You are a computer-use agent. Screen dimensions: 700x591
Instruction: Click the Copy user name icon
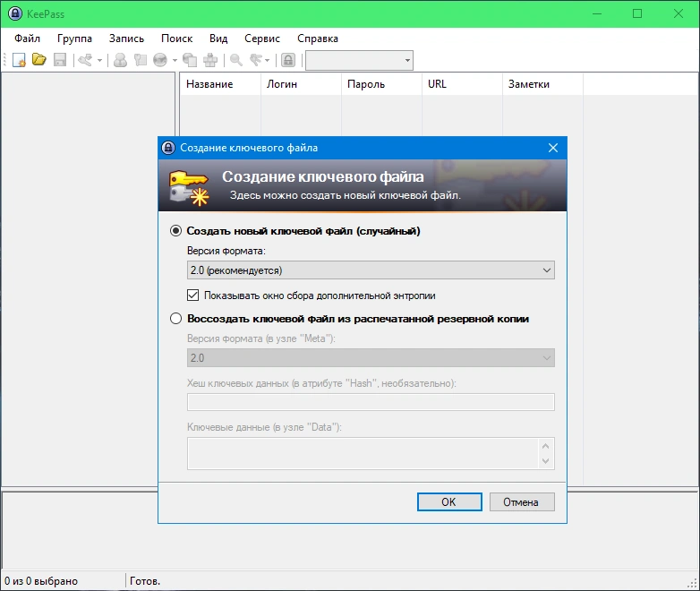click(x=120, y=60)
